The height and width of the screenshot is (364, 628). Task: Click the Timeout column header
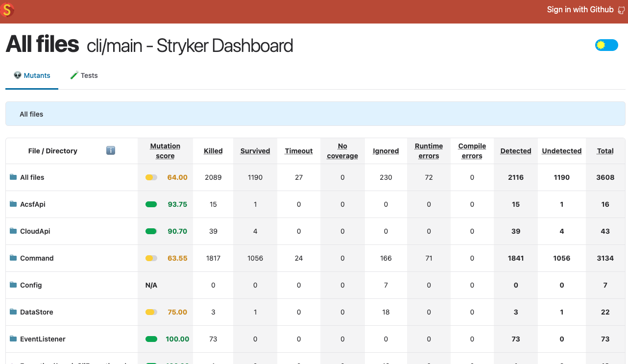299,151
